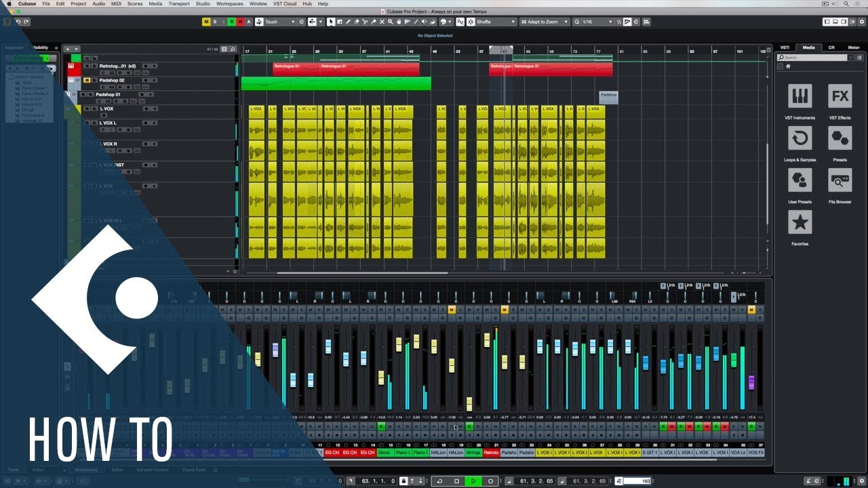Screen dimensions: 868x488
Task: Click the Add Track plus button
Action: pyautogui.click(x=68, y=49)
